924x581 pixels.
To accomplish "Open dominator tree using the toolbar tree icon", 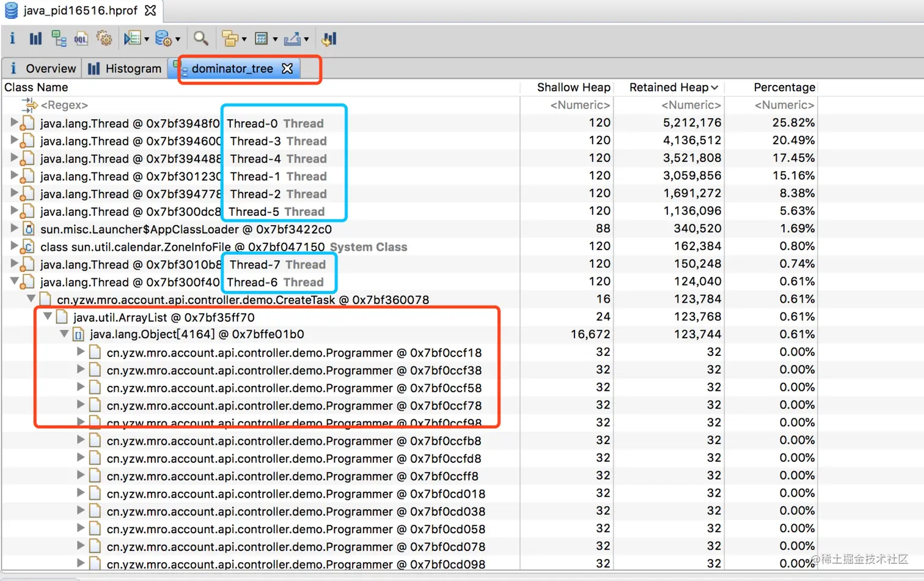I will tap(59, 39).
